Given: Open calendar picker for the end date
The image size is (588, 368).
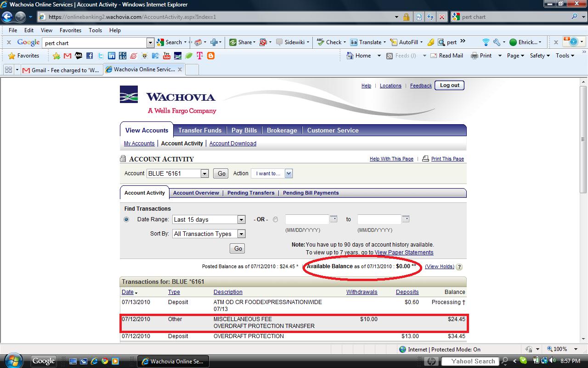Looking at the screenshot, I should (x=406, y=219).
